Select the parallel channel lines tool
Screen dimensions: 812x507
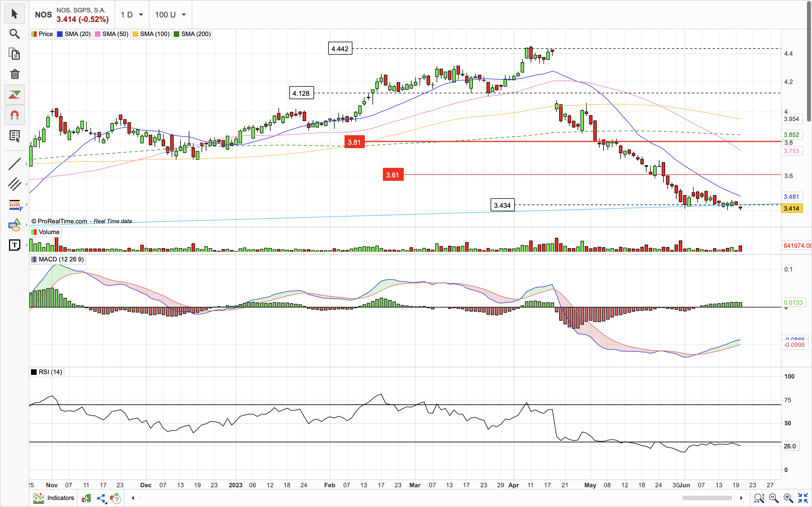tap(14, 184)
